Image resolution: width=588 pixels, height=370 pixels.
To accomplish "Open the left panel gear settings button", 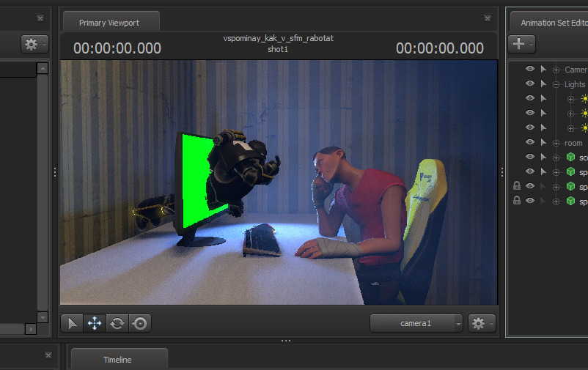I will click(34, 44).
